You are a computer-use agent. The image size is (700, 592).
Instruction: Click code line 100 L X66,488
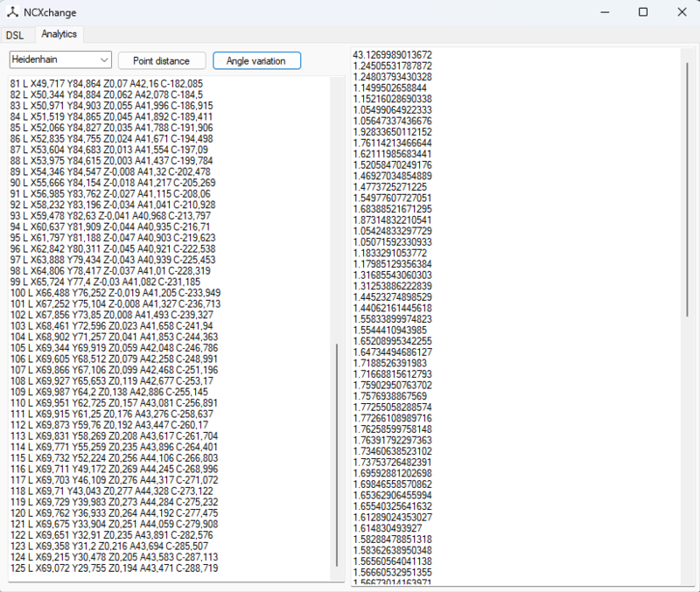point(115,293)
